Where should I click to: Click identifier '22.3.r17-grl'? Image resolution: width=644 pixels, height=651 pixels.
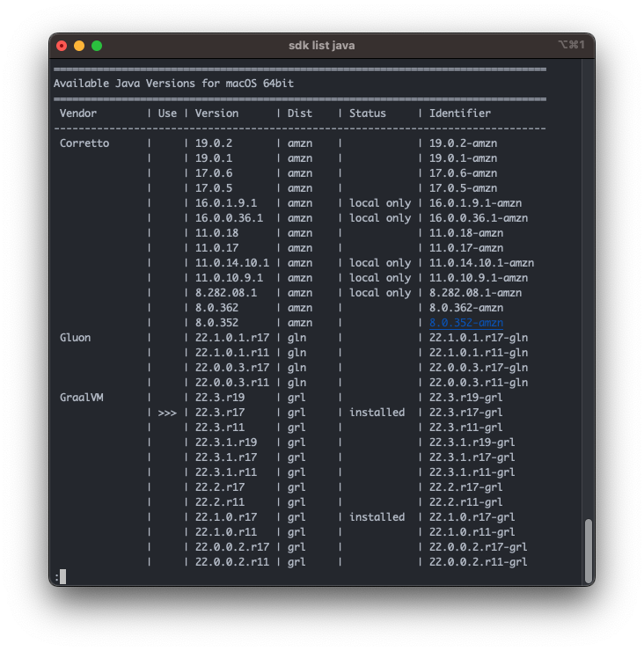466,413
